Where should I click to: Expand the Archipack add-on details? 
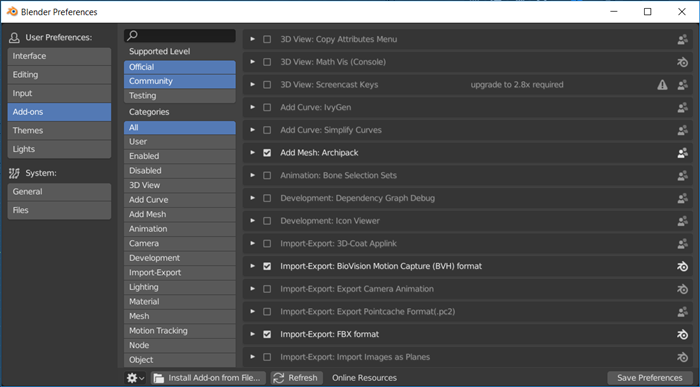252,153
